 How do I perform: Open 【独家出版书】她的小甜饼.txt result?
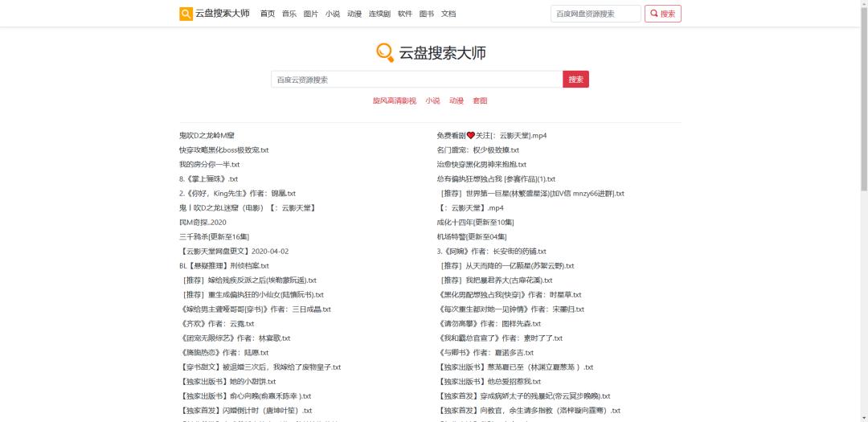tap(227, 382)
